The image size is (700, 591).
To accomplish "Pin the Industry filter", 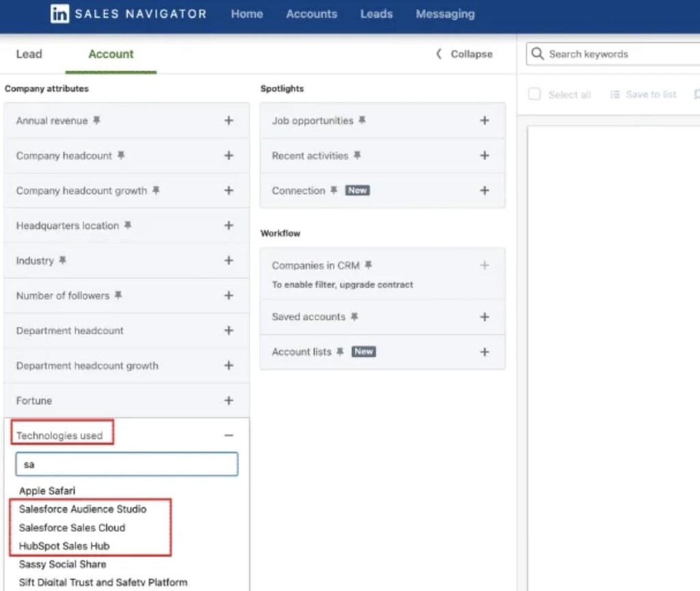I will (x=62, y=260).
